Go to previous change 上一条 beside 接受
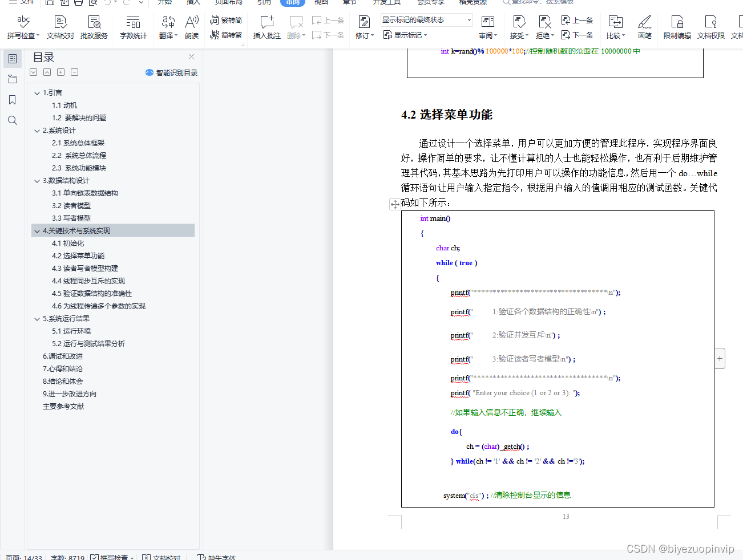The width and height of the screenshot is (743, 560). point(577,20)
